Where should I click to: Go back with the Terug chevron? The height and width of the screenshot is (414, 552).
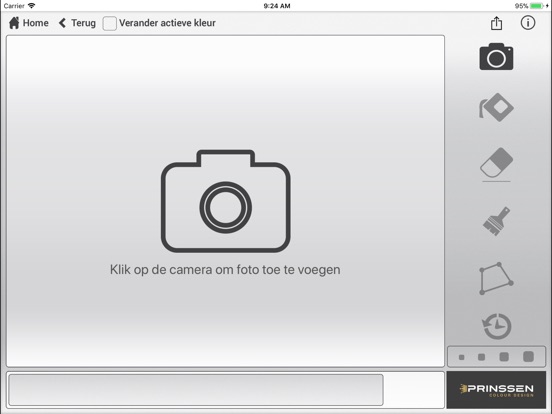pyautogui.click(x=62, y=23)
